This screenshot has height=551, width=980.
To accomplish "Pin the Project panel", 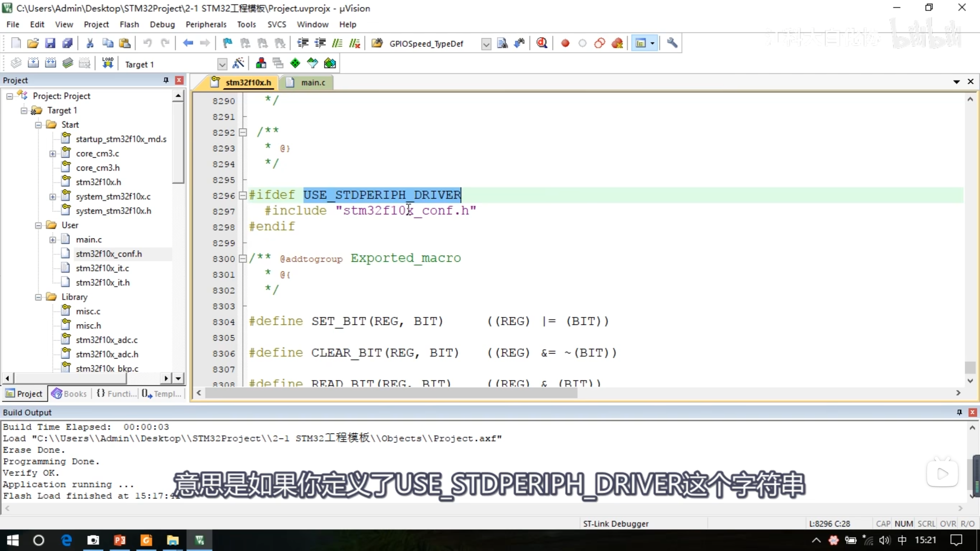I will click(166, 80).
